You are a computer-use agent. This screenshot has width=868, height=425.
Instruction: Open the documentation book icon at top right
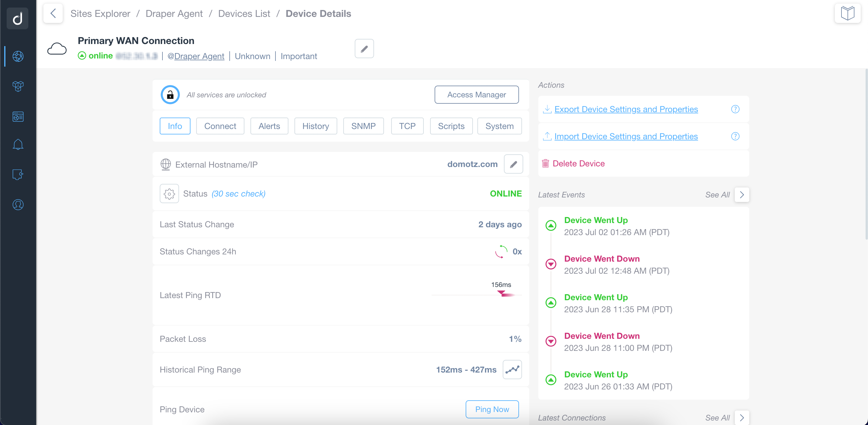[847, 14]
